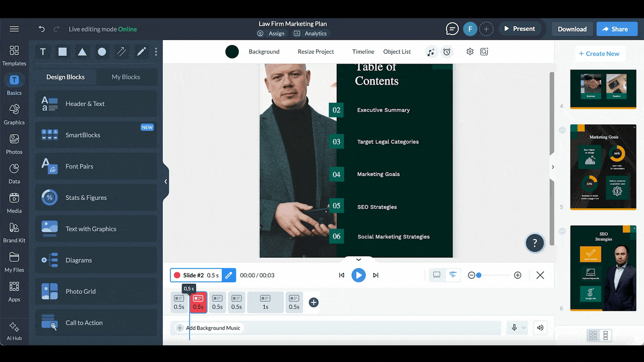
Task: Open the SmartBlocks block category
Action: (x=96, y=135)
